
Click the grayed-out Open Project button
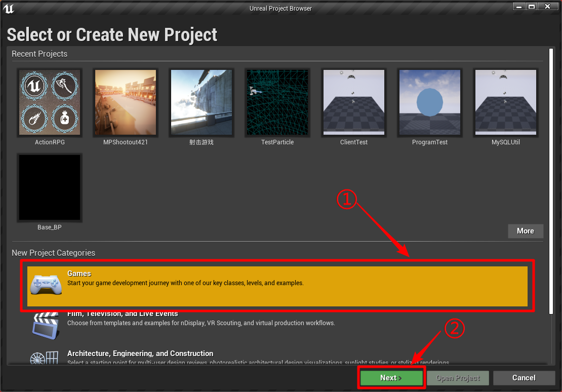[457, 377]
